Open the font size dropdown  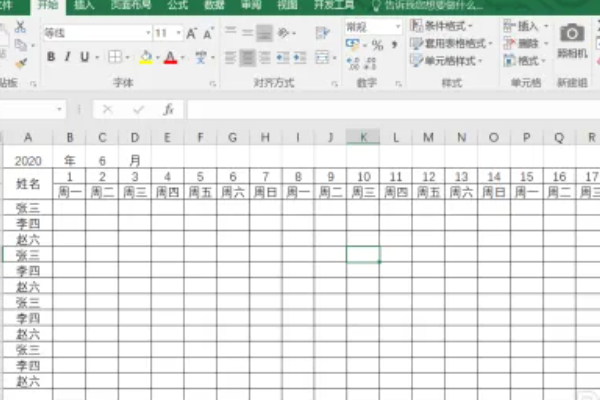[178, 33]
